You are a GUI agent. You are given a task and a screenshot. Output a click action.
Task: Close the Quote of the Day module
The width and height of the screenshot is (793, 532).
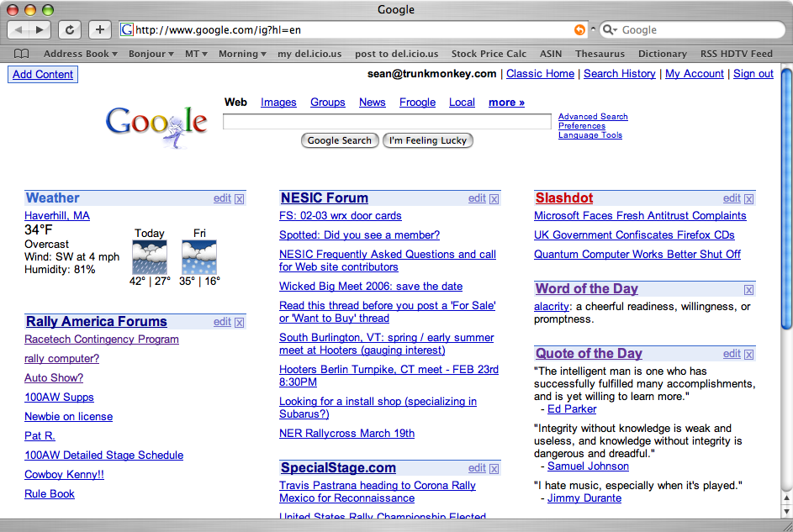[749, 355]
